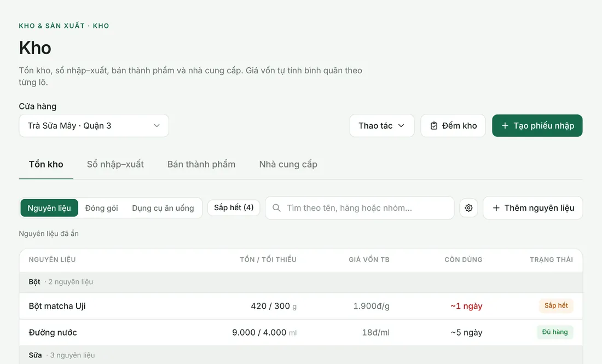Open the Sổ nhập–xuất tab

(115, 164)
